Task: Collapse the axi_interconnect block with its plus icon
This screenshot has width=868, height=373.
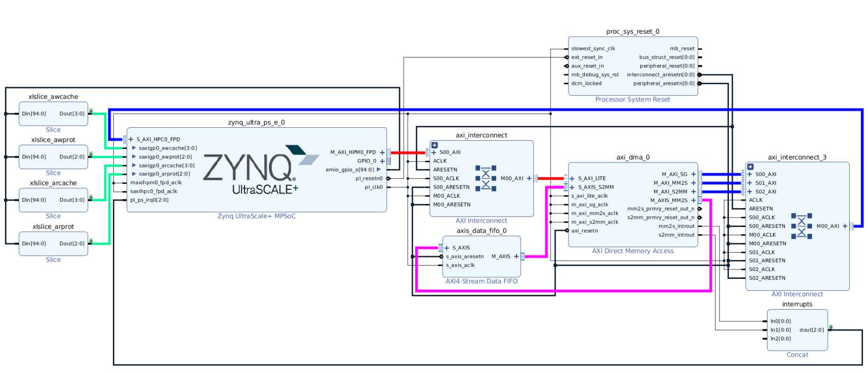Action: (x=434, y=145)
